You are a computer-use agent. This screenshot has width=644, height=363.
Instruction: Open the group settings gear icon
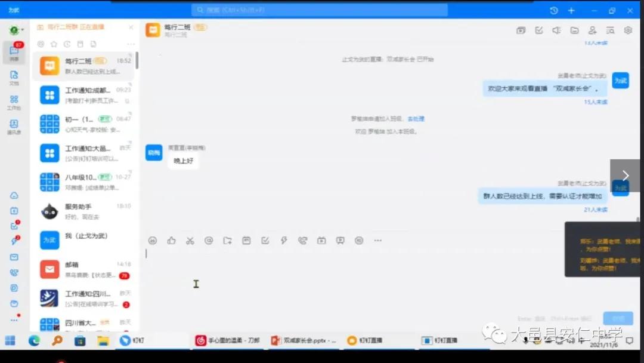[x=628, y=30]
